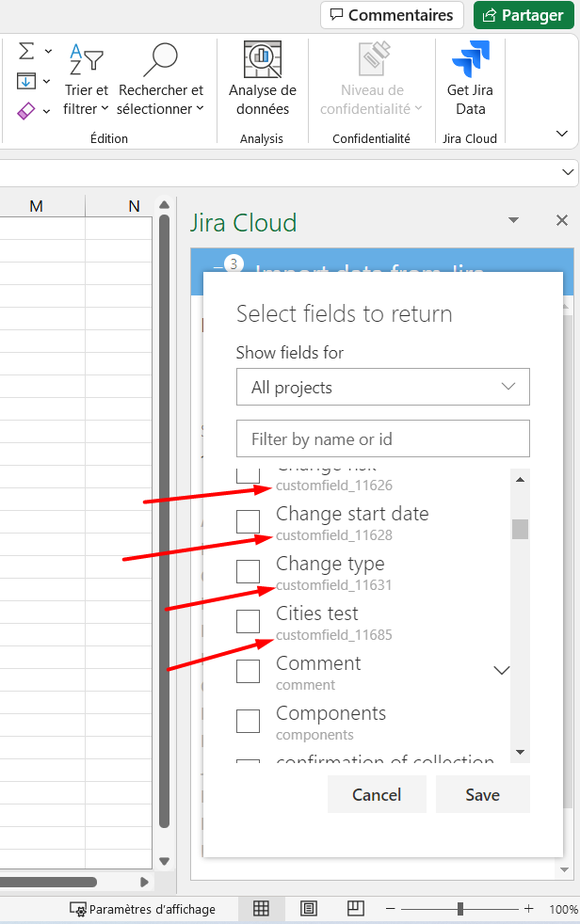Click the Cities test label
The width and height of the screenshot is (580, 924).
(x=317, y=613)
